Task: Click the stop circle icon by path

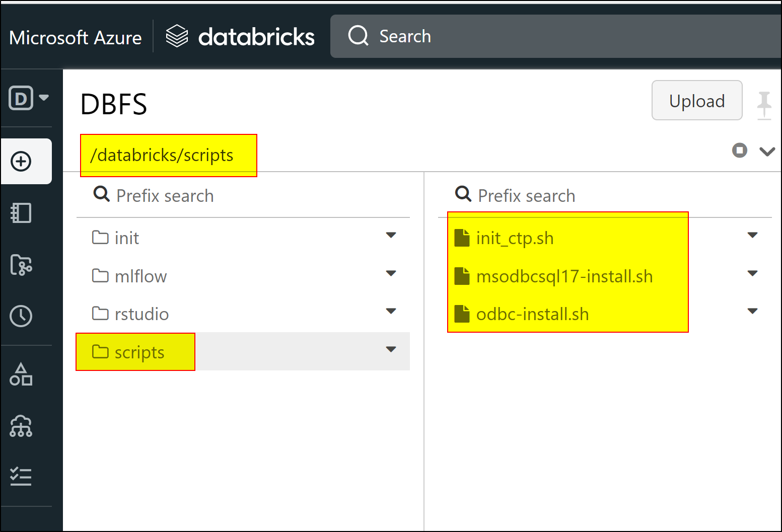Action: [x=739, y=150]
